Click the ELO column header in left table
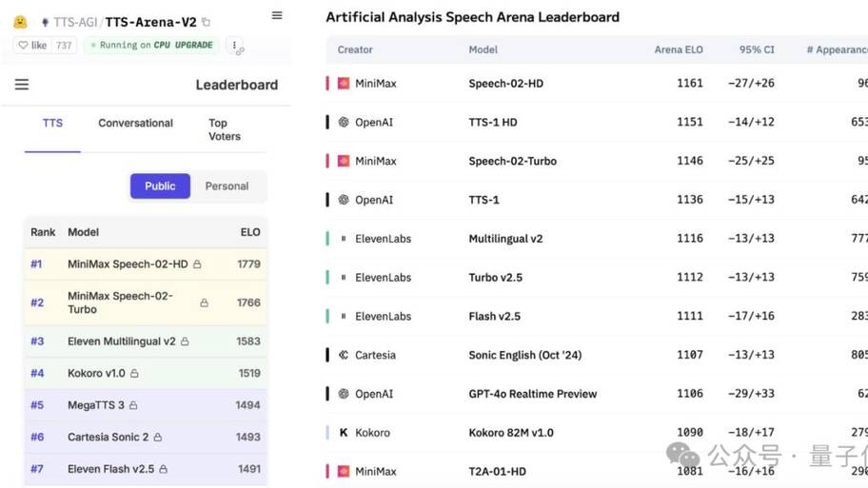The width and height of the screenshot is (868, 488). pyautogui.click(x=249, y=232)
